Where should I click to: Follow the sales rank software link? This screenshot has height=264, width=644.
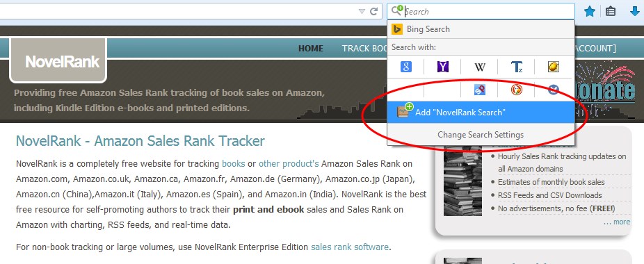[350, 247]
